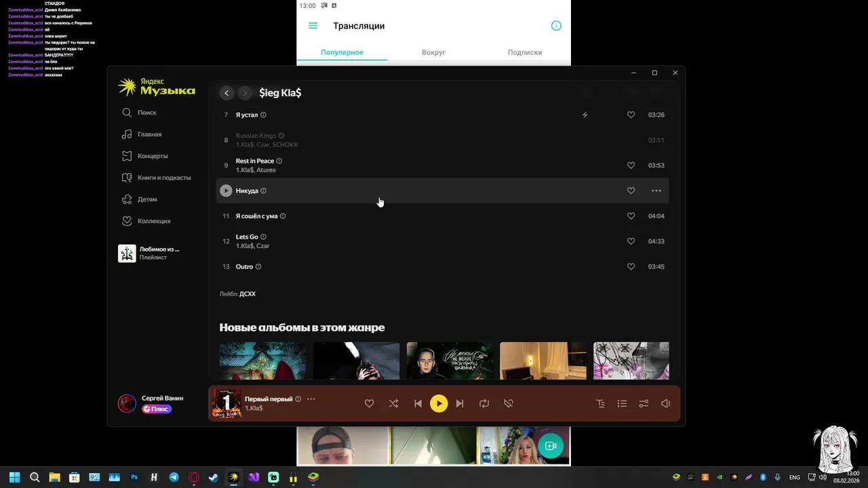Click the volume speaker icon in player
868x488 pixels.
[665, 403]
